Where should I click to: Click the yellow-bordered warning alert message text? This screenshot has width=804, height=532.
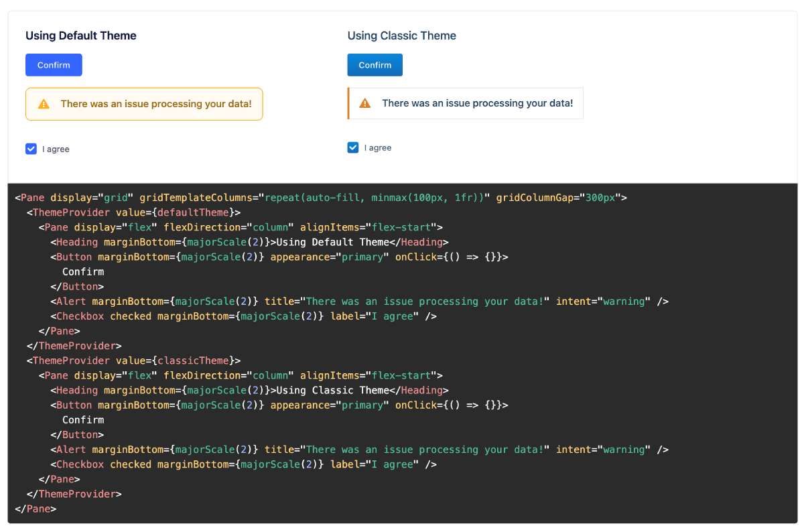click(x=157, y=104)
